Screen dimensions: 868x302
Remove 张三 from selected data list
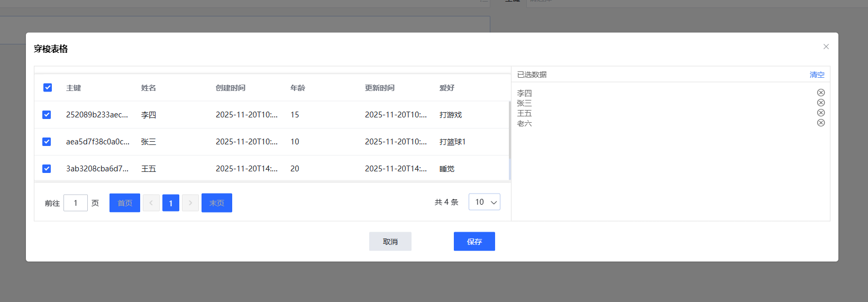click(820, 103)
